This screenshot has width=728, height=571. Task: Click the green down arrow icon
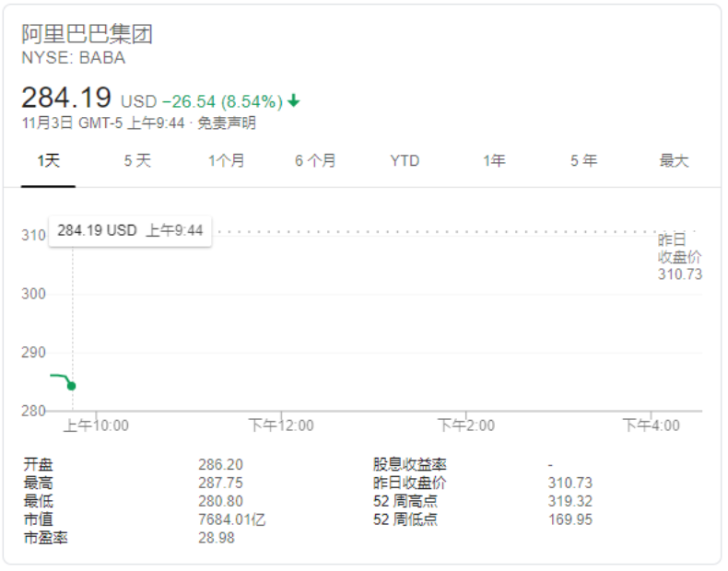[294, 100]
